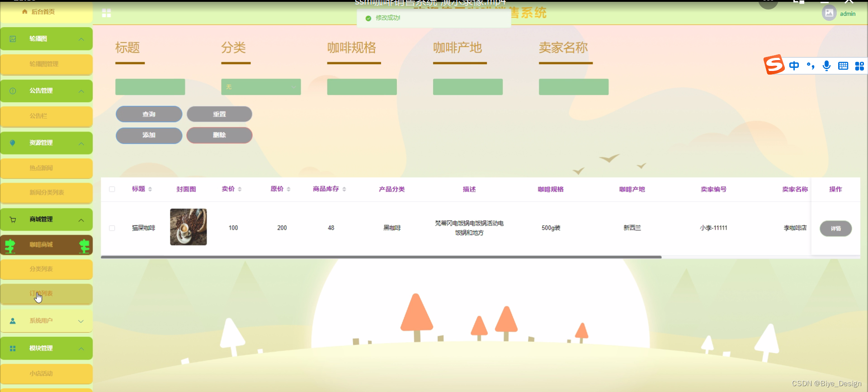Click the admin avatar icon

[829, 13]
